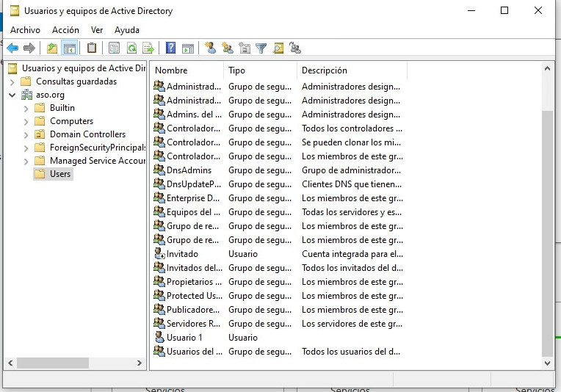This screenshot has height=392, width=561.
Task: Click the tree pane horizontal scrollbar thumb
Action: (x=53, y=363)
